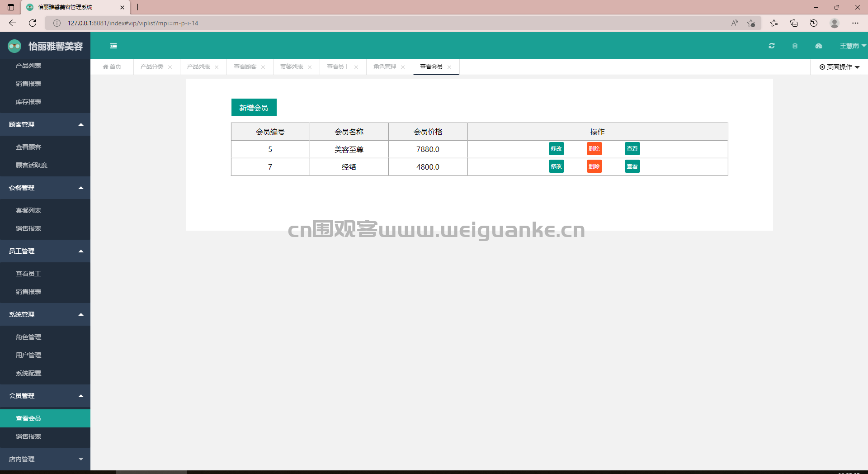Collapse the 顾客管理 sidebar section
This screenshot has height=474, width=868.
(x=45, y=124)
